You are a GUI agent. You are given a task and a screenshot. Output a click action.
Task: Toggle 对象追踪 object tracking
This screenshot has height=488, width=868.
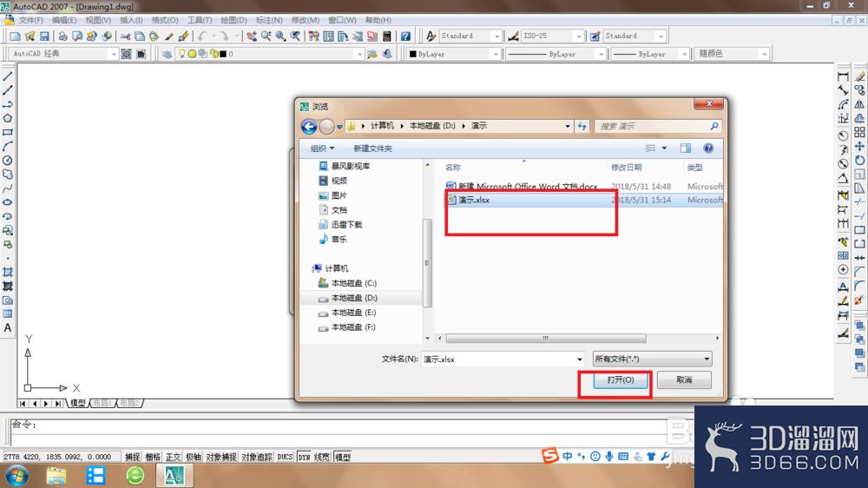click(257, 457)
